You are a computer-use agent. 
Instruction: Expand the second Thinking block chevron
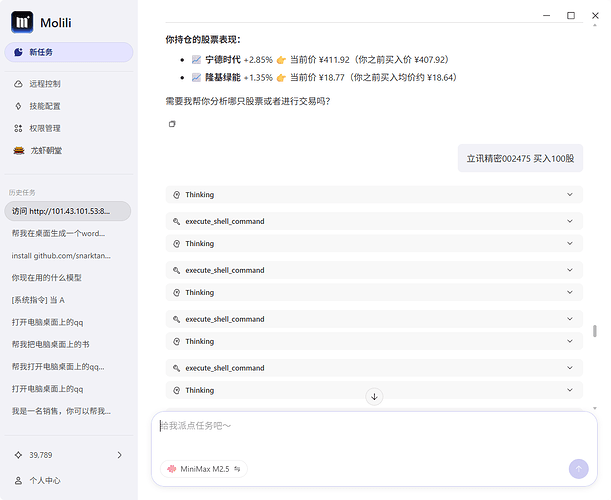[570, 244]
